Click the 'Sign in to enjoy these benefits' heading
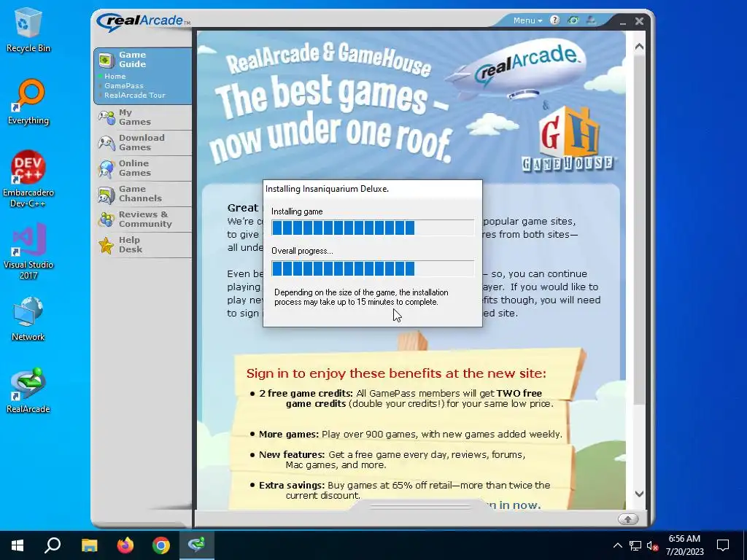Screen dimensions: 747x560 click(x=396, y=373)
